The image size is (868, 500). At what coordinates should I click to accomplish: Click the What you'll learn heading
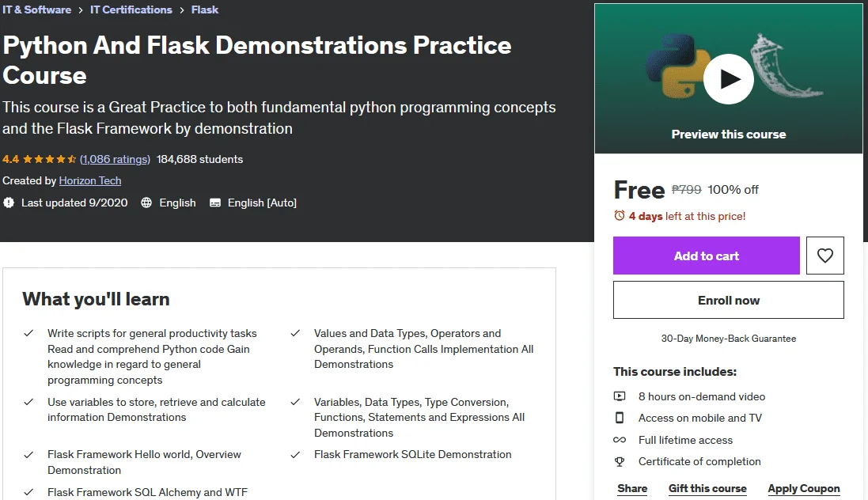pyautogui.click(x=96, y=299)
